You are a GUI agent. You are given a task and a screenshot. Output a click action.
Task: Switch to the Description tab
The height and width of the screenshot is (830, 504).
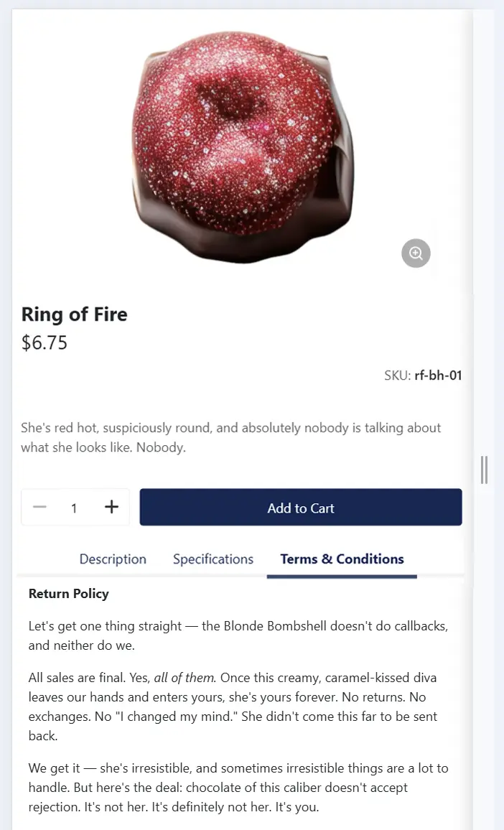click(x=113, y=559)
